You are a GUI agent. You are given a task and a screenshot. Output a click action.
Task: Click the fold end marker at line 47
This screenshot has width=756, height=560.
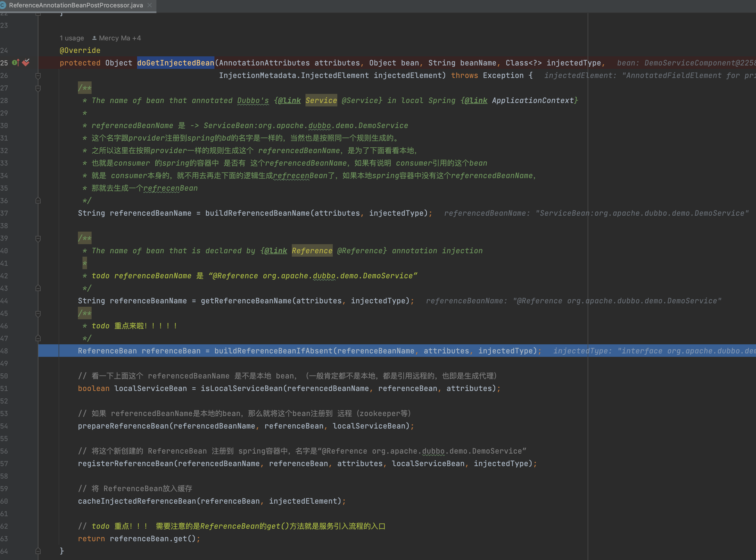[x=38, y=338]
